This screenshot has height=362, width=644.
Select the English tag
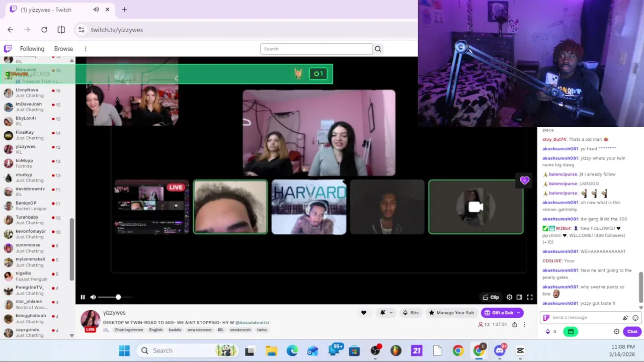(x=155, y=330)
